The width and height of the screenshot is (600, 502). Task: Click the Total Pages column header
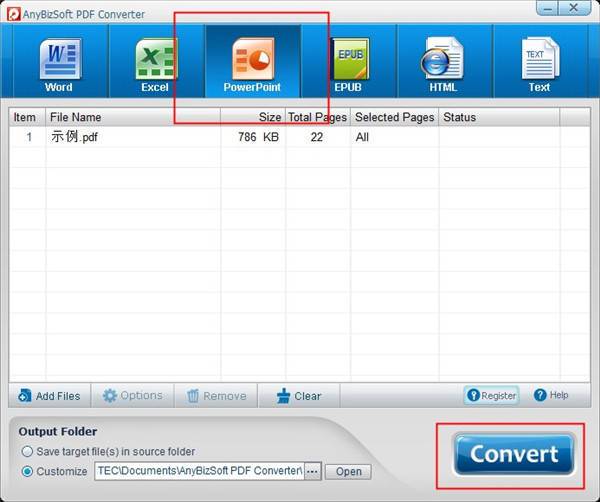point(318,117)
